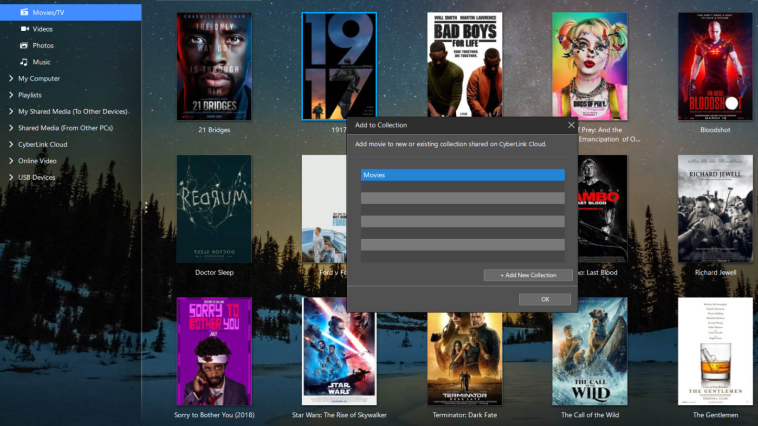Open My Shared Media (To Other Devices)
Screen dimensions: 758x426
point(72,111)
